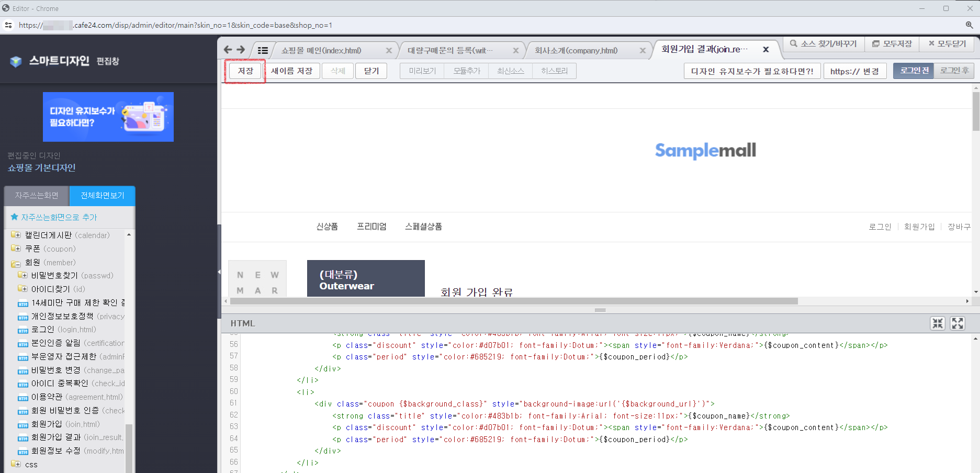980x473 pixels.
Task: Click 회원가입 link in preview
Action: click(919, 227)
